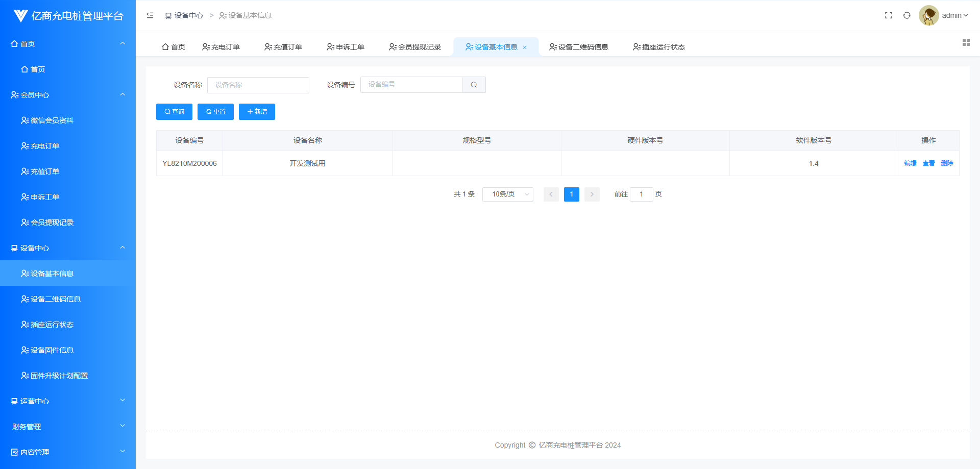Click the magnifier icon beside 设备编号 field
The height and width of the screenshot is (469, 980).
click(474, 85)
